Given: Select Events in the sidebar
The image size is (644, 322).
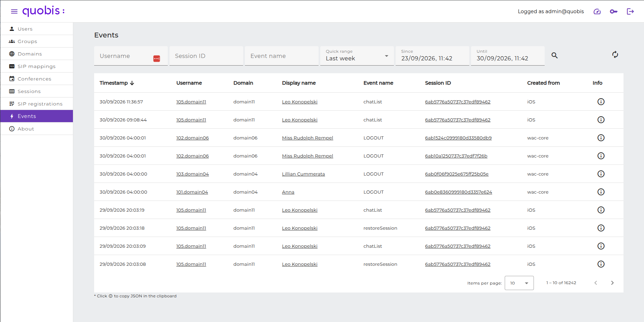Looking at the screenshot, I should [x=36, y=116].
